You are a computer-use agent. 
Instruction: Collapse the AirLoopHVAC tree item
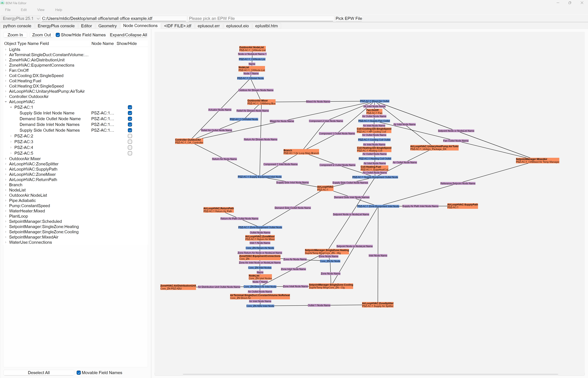coord(6,102)
